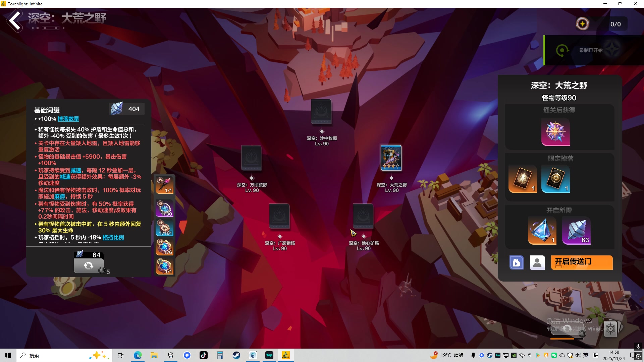This screenshot has height=362, width=644.
Task: Click the compass slot showing 1/30
Action: tap(164, 208)
